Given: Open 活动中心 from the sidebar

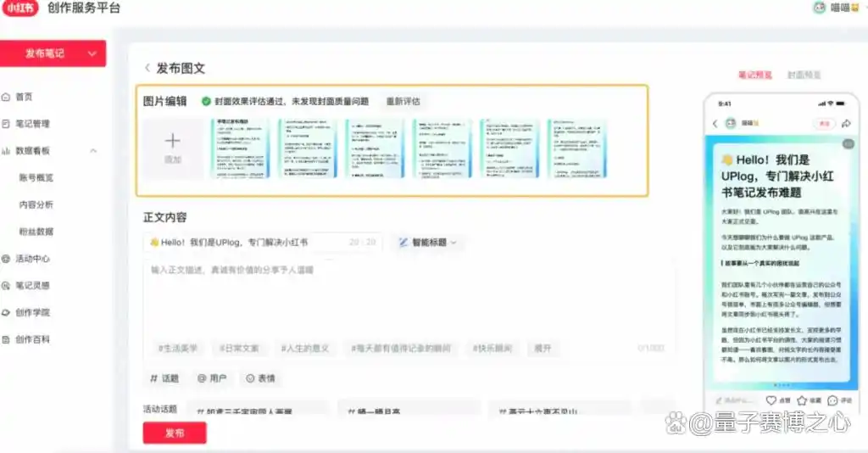Looking at the screenshot, I should (31, 259).
